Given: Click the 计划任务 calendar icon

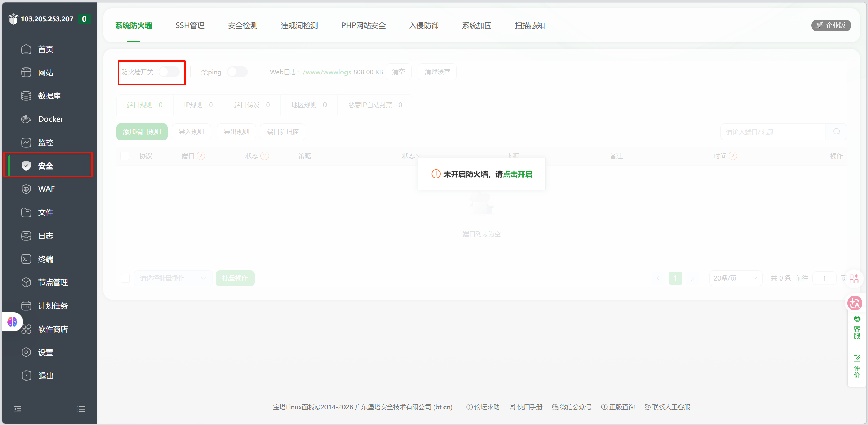Looking at the screenshot, I should pyautogui.click(x=26, y=306).
